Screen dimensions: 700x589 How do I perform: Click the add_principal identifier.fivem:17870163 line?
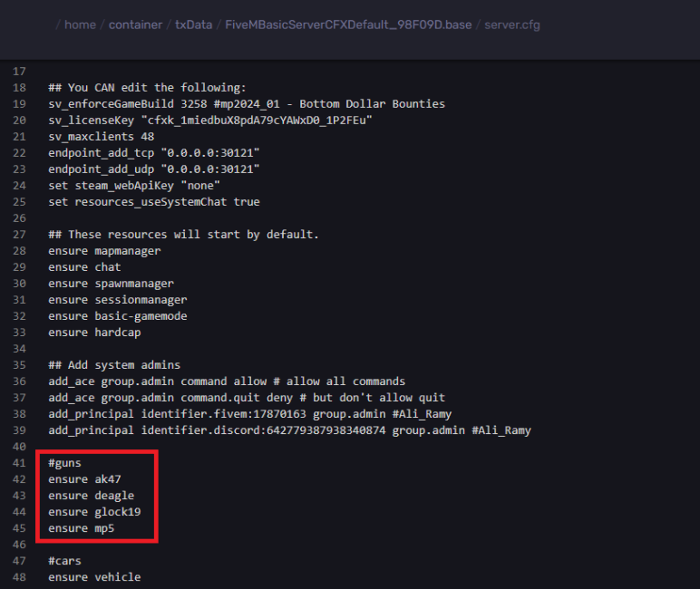[249, 414]
